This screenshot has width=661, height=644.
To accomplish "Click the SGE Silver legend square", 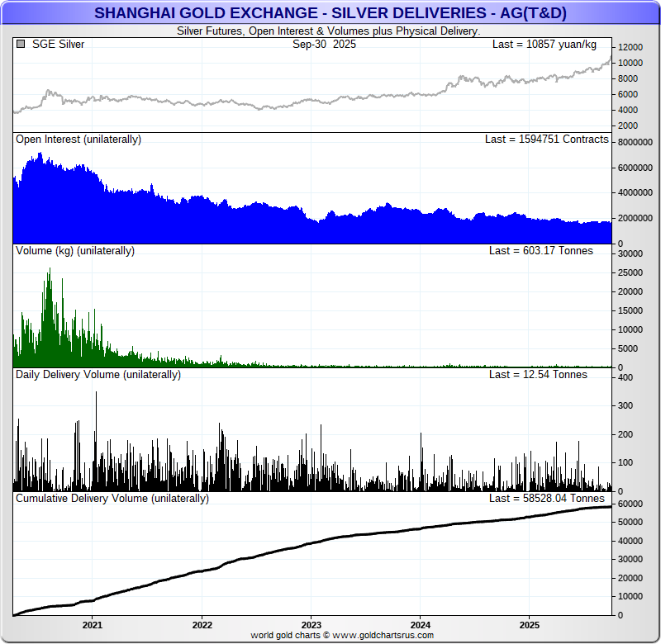I will (x=20, y=44).
